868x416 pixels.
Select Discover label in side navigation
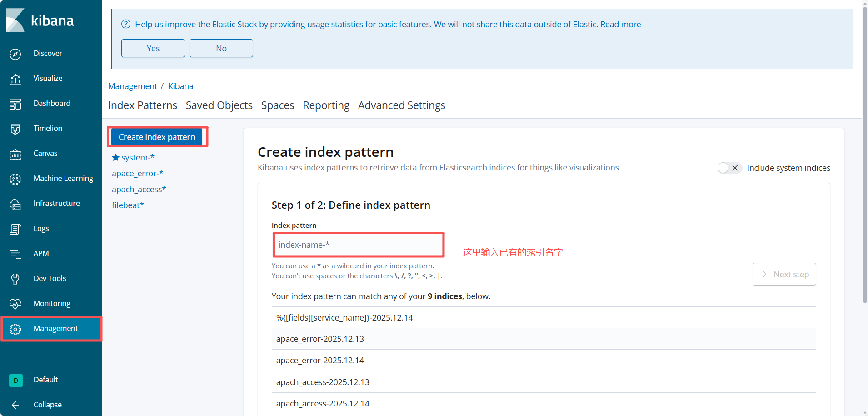[x=48, y=53]
